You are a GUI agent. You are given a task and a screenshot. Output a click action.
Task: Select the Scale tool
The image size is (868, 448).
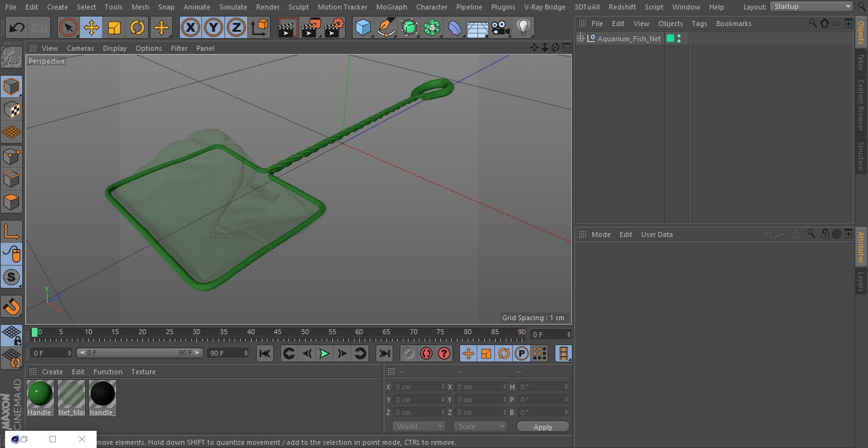[x=114, y=27]
